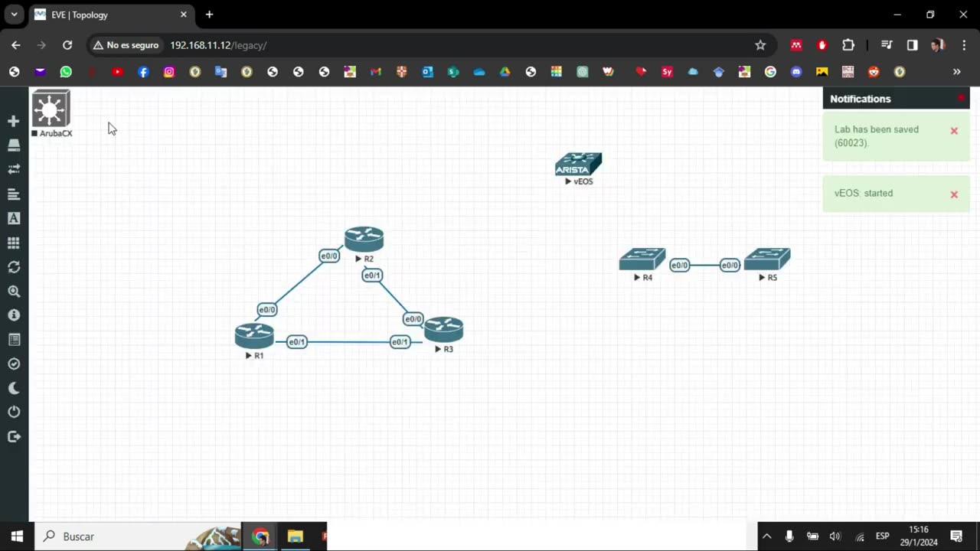Open the Configured objects text icon
The height and width of the screenshot is (551, 980).
(x=13, y=218)
